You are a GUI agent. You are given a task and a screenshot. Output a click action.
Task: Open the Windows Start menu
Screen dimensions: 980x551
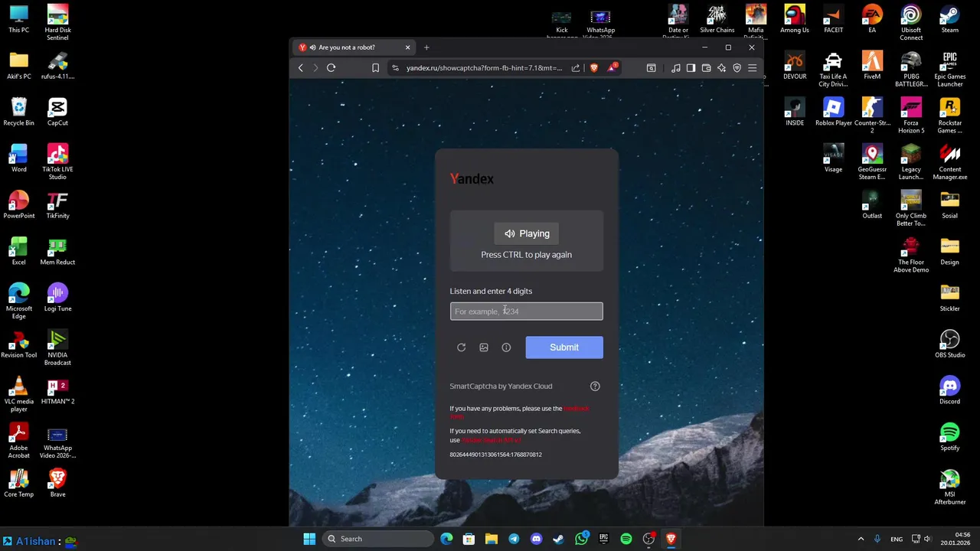[309, 539]
